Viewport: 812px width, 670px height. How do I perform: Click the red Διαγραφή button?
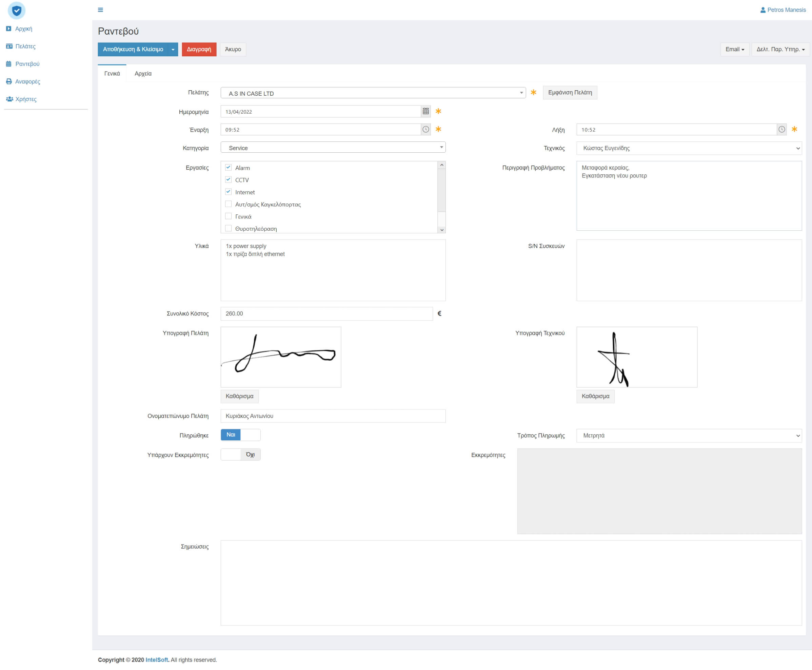point(199,50)
